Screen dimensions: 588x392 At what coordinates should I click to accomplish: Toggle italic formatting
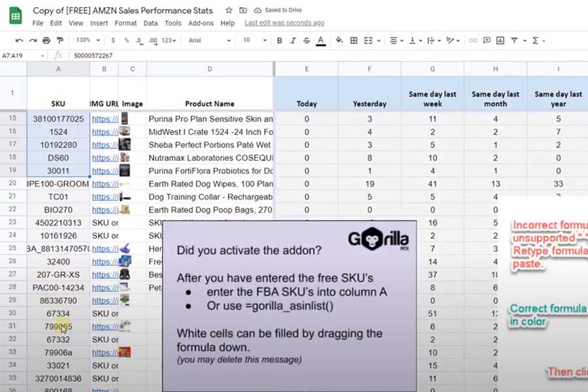pyautogui.click(x=293, y=41)
